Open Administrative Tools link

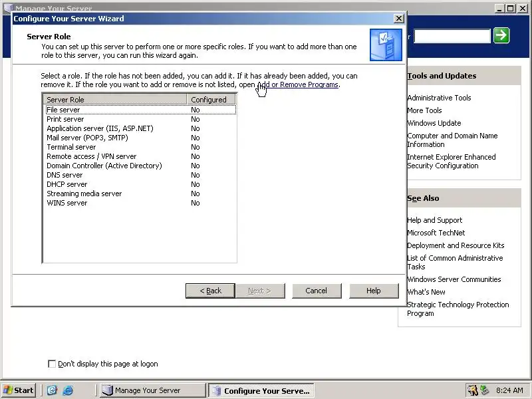[439, 98]
